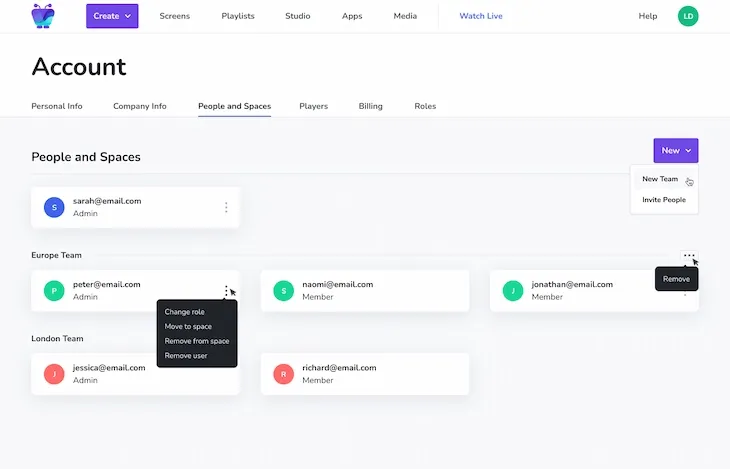Click the Admin label under jessica
The height and width of the screenshot is (469, 730).
[x=85, y=381]
